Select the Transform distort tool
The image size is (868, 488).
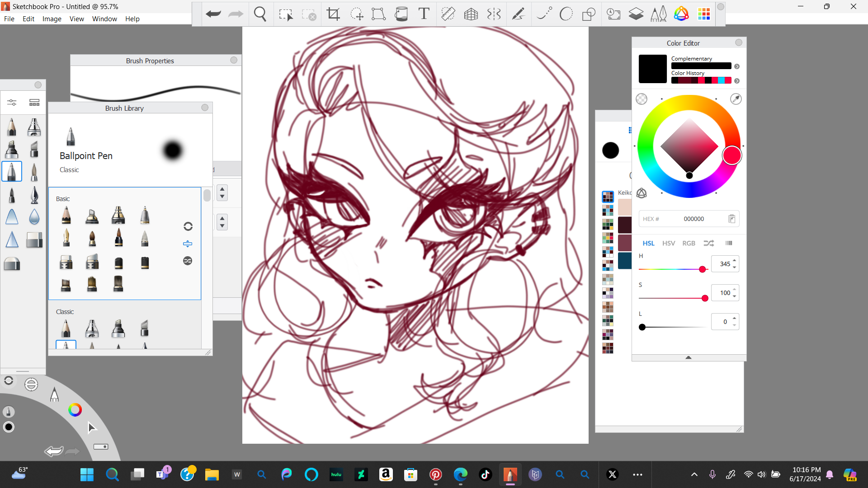[x=378, y=14]
